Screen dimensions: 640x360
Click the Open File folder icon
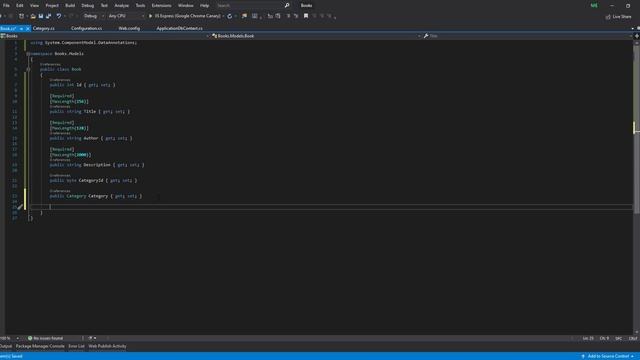click(x=33, y=16)
